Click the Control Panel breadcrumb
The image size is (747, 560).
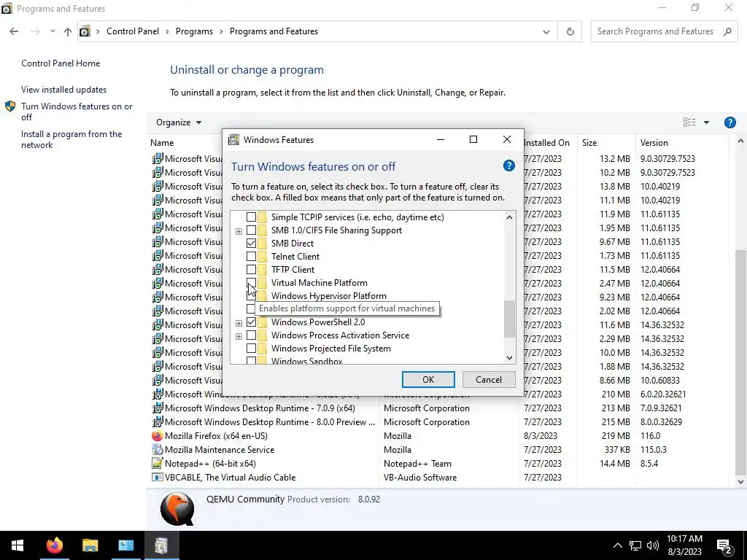tap(133, 31)
